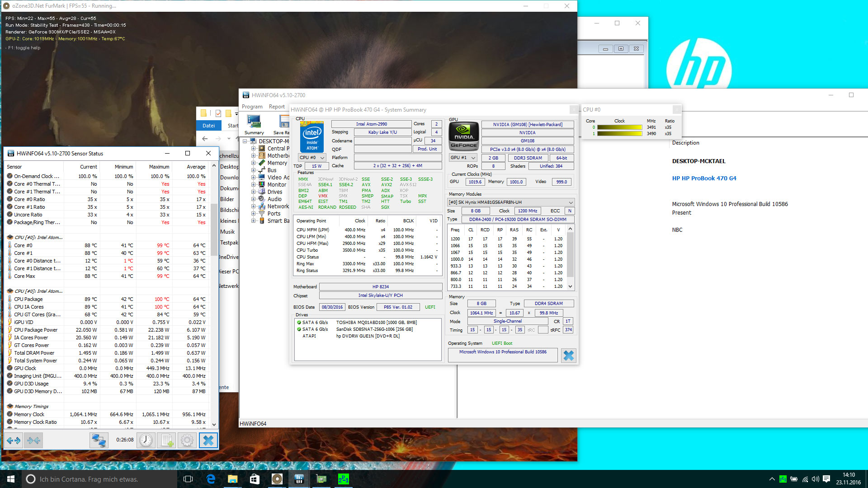The width and height of the screenshot is (868, 488).
Task: Open Musik folder in Explorer sidebar
Action: coord(227,232)
